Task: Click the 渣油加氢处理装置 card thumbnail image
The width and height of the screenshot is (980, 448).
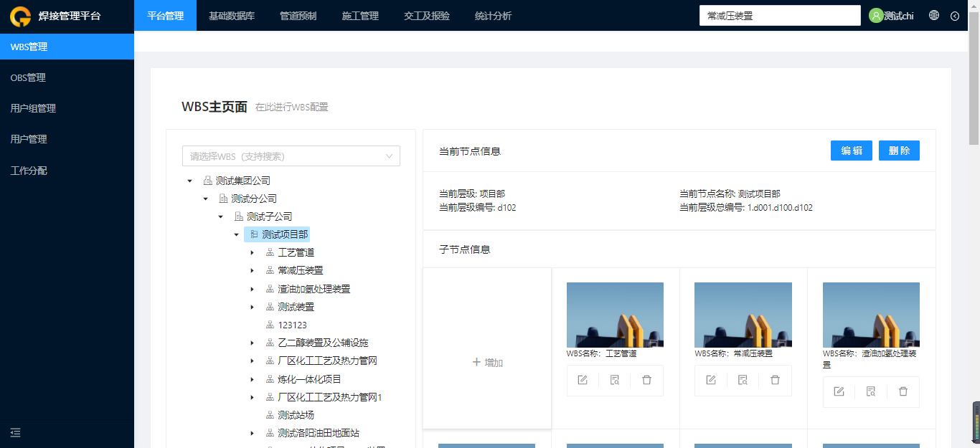Action: [x=871, y=315]
